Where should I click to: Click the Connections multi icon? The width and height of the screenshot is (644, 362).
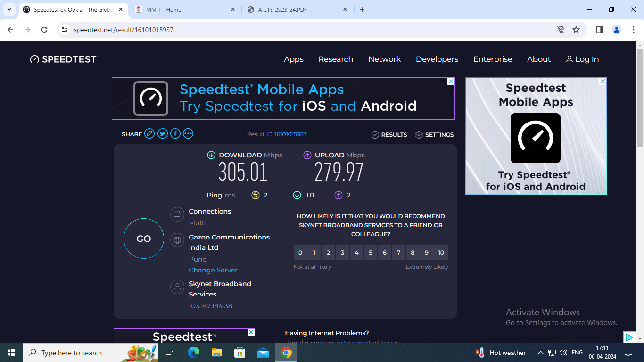[x=177, y=214]
